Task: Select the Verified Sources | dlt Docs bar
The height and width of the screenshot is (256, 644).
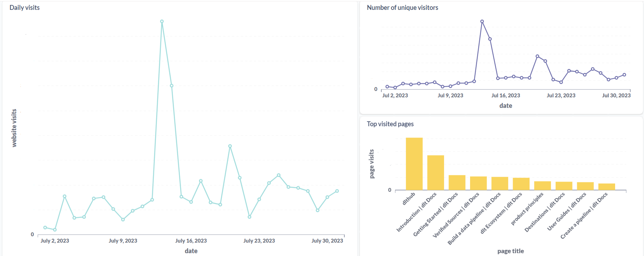Action: (479, 183)
